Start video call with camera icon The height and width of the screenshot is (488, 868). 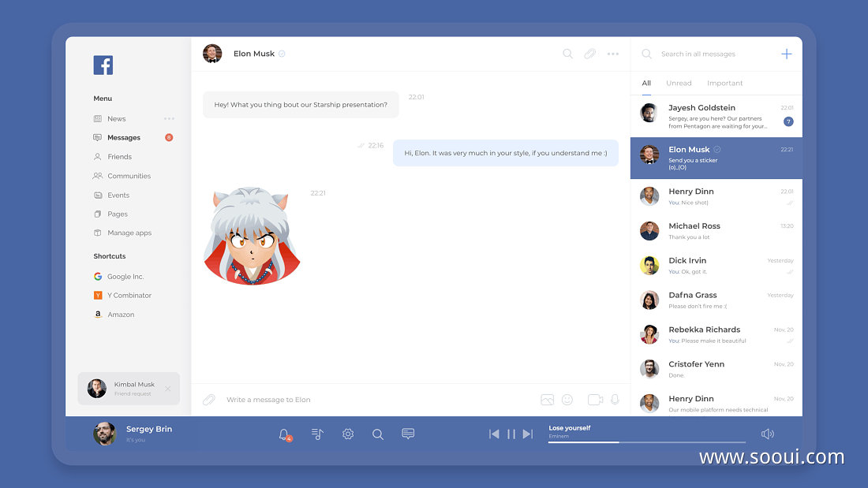click(595, 400)
